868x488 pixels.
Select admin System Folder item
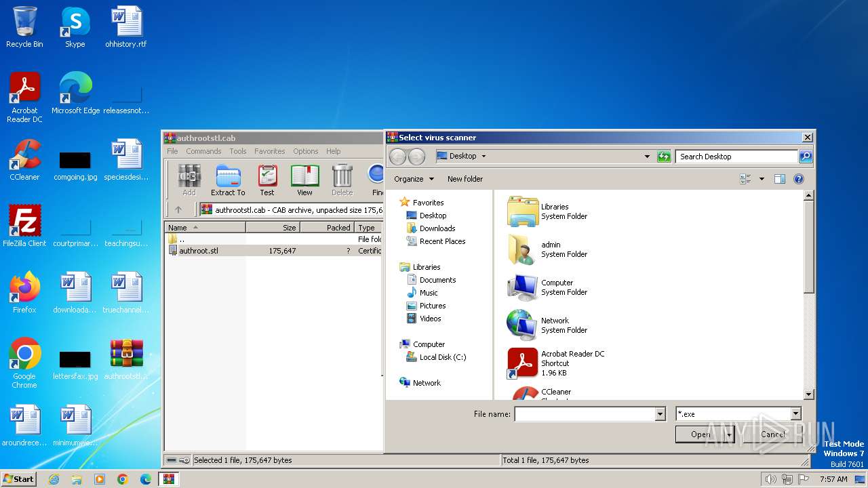[547, 249]
